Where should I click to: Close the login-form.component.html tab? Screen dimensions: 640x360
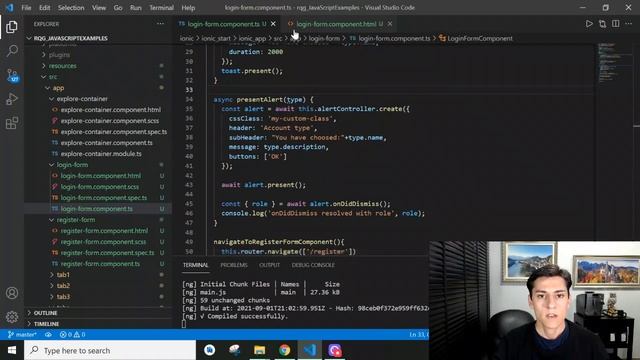390,24
